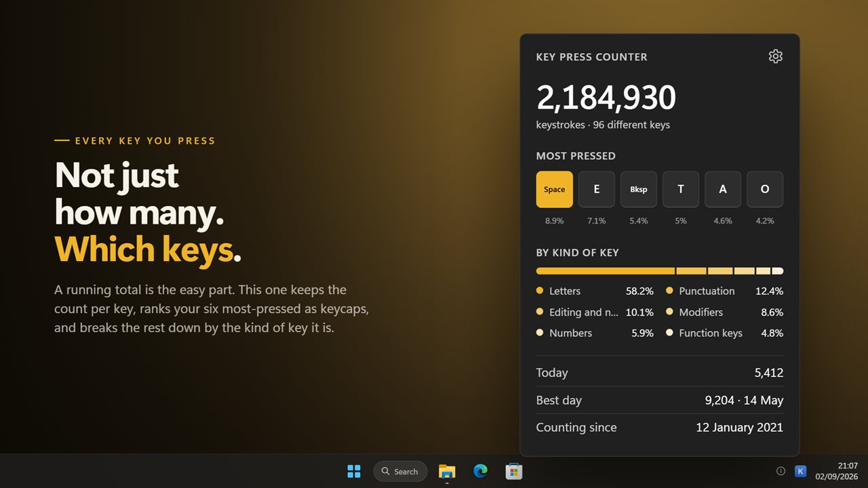
Task: Open Microsoft Store from the taskbar
Action: 513,471
